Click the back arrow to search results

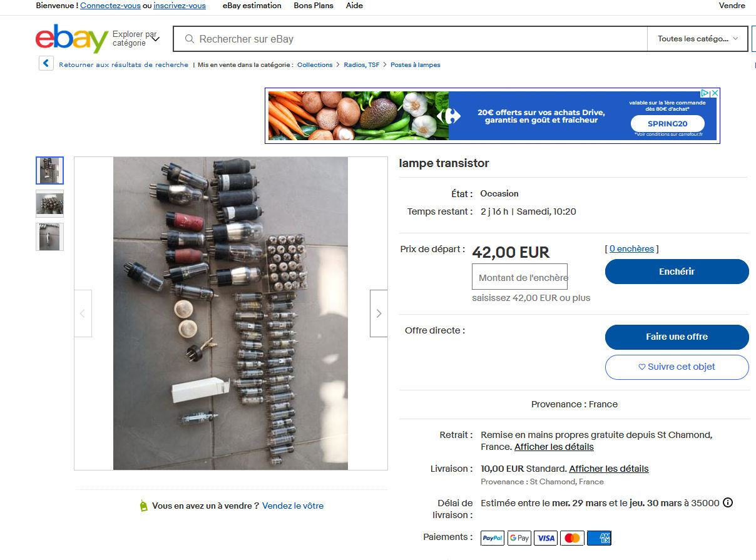46,64
